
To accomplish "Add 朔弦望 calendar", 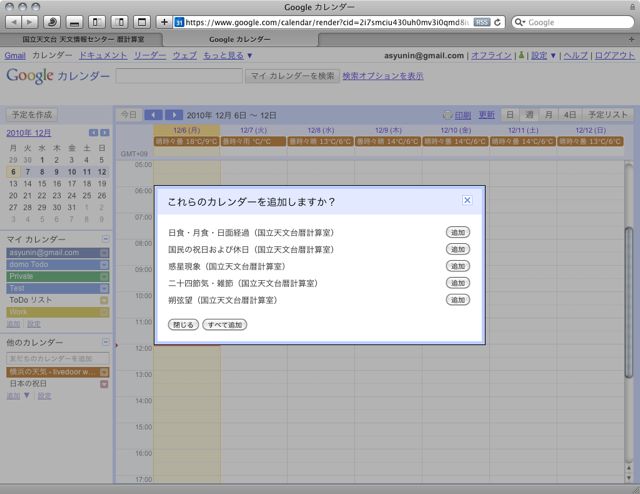I will [458, 300].
